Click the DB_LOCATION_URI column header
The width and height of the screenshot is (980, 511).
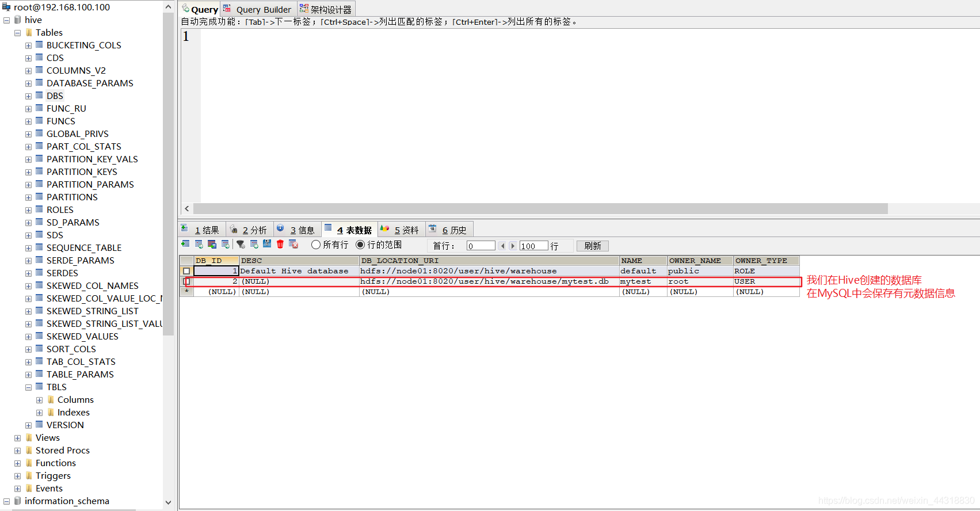point(489,261)
